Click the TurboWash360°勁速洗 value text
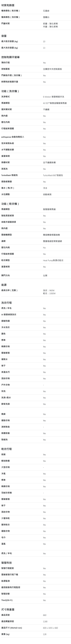Viewport: 71px width, 644px height. 53,175
